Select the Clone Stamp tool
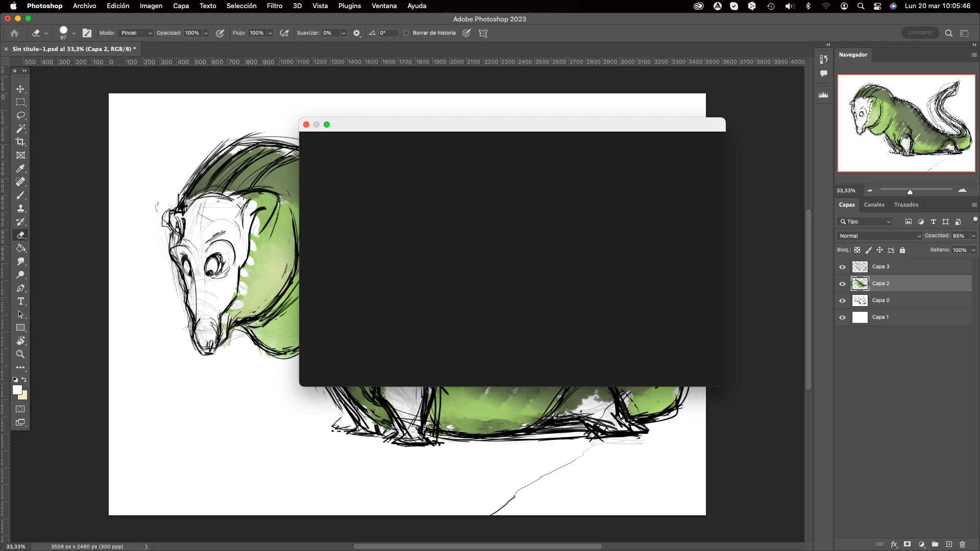This screenshot has height=551, width=980. point(20,208)
